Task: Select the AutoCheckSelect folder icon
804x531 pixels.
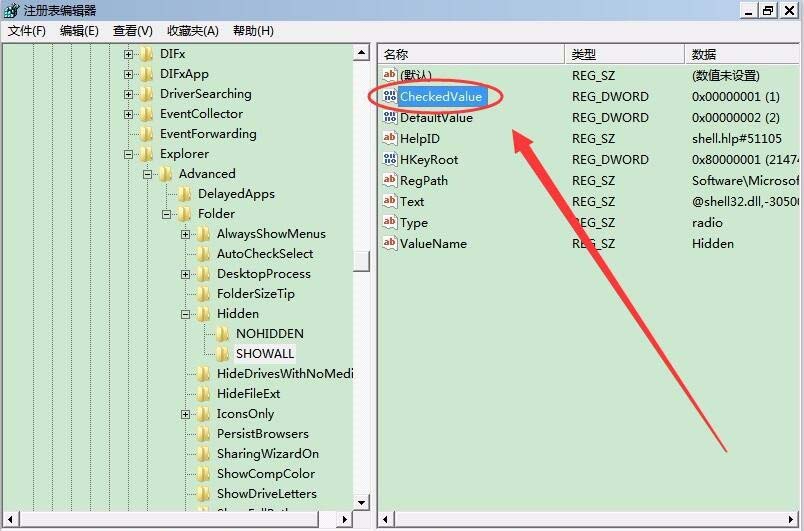Action: (204, 254)
